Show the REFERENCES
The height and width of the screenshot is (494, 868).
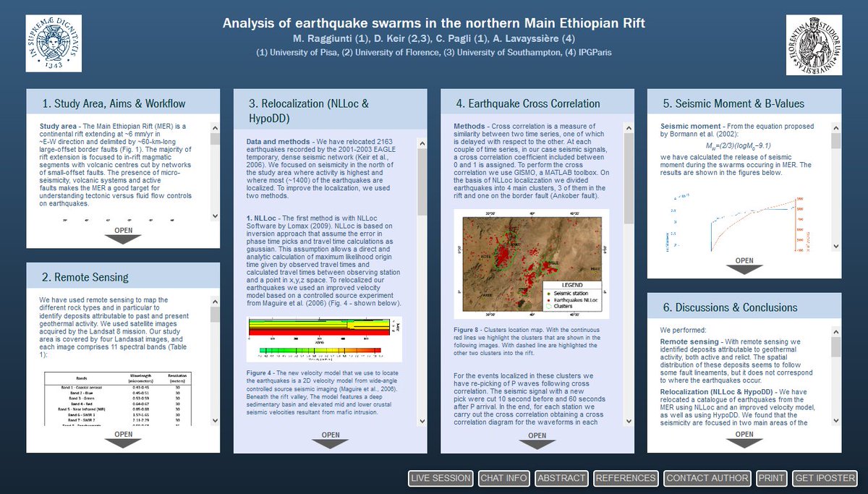pyautogui.click(x=626, y=478)
